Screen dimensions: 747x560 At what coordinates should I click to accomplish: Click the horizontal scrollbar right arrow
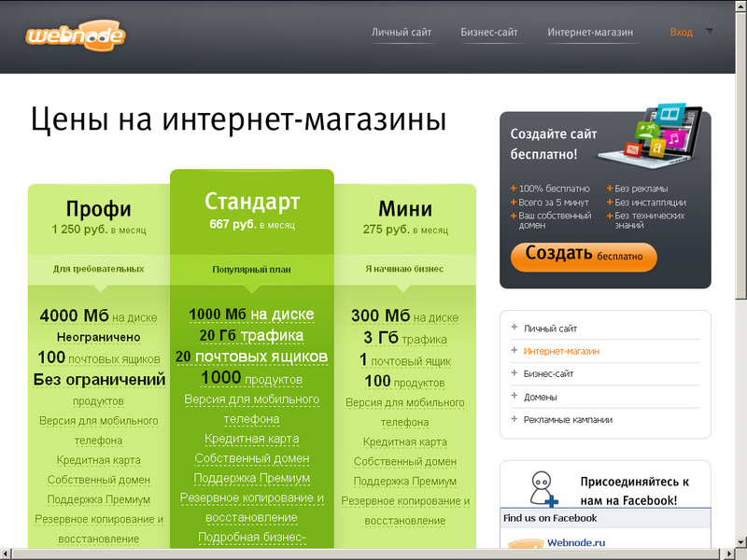[x=730, y=554]
